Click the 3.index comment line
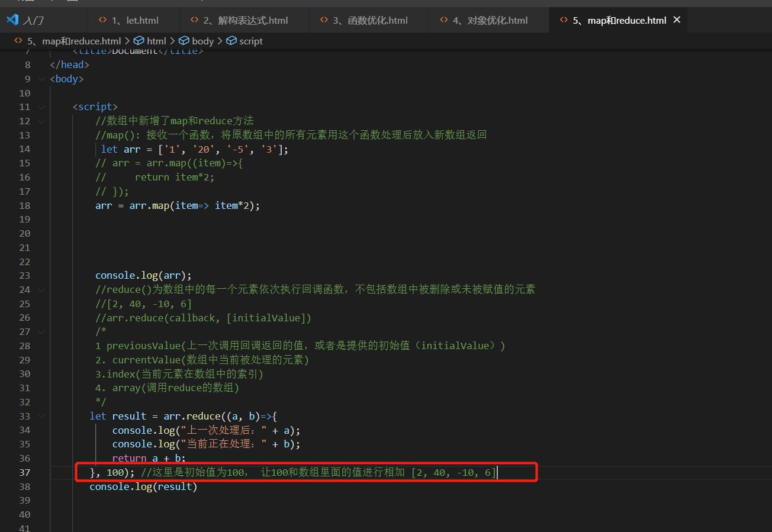The width and height of the screenshot is (772, 532). [x=179, y=374]
